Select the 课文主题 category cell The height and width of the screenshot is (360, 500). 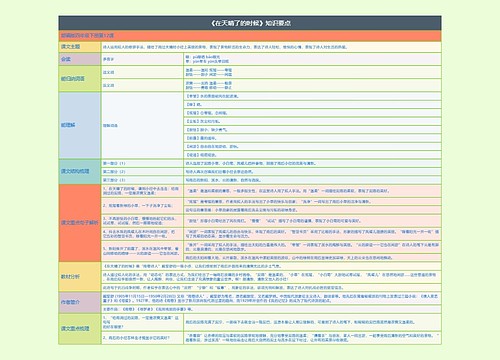click(80, 47)
